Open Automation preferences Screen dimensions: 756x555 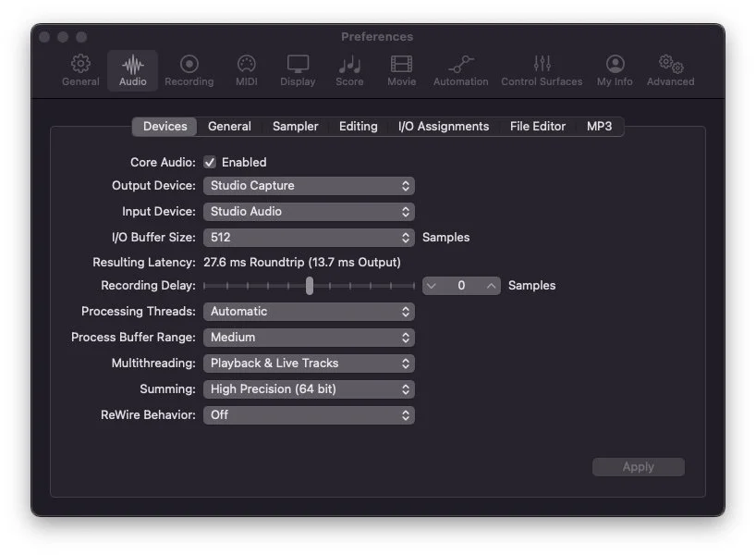click(x=459, y=69)
